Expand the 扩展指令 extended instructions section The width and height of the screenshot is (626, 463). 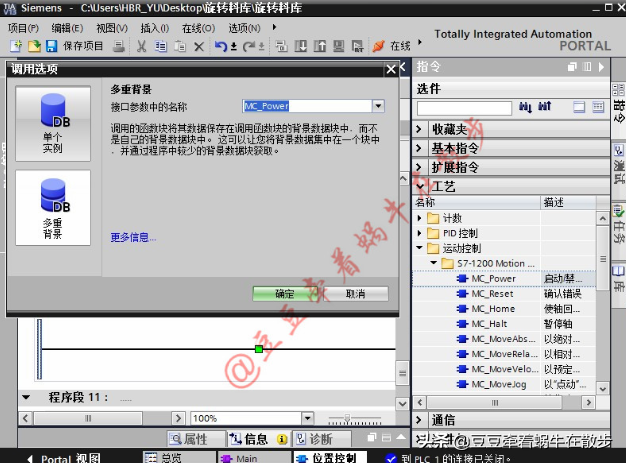click(419, 167)
